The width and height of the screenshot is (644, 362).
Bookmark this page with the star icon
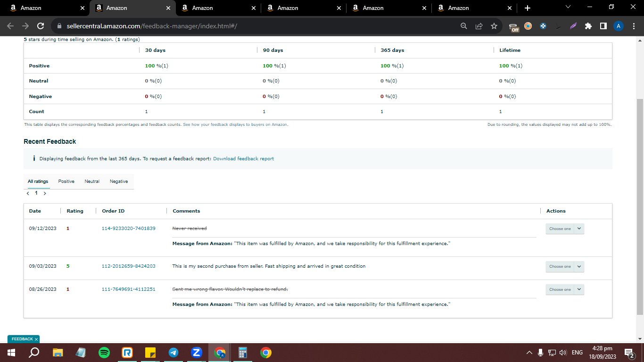494,26
